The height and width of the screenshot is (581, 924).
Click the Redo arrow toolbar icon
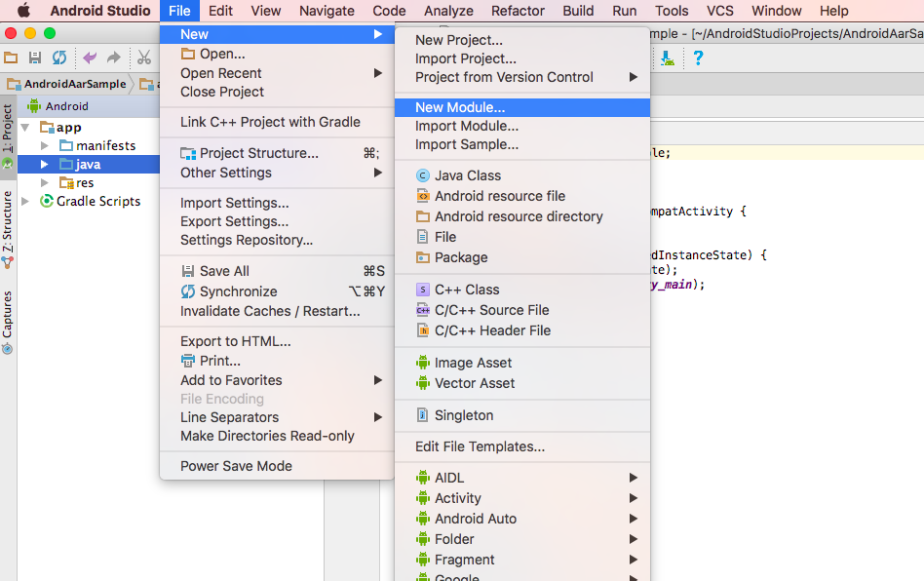pyautogui.click(x=113, y=58)
